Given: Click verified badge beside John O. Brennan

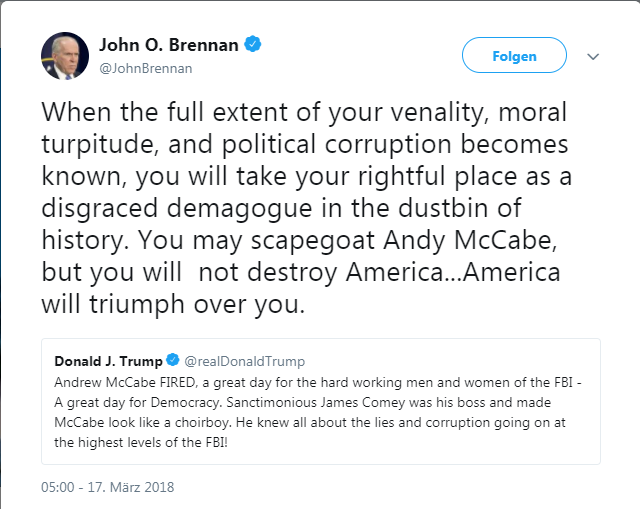Looking at the screenshot, I should 256,44.
